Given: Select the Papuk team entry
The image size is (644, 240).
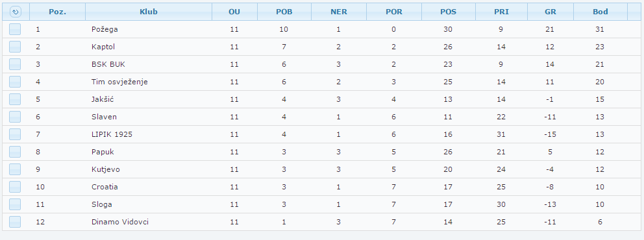Looking at the screenshot, I should (x=103, y=152).
